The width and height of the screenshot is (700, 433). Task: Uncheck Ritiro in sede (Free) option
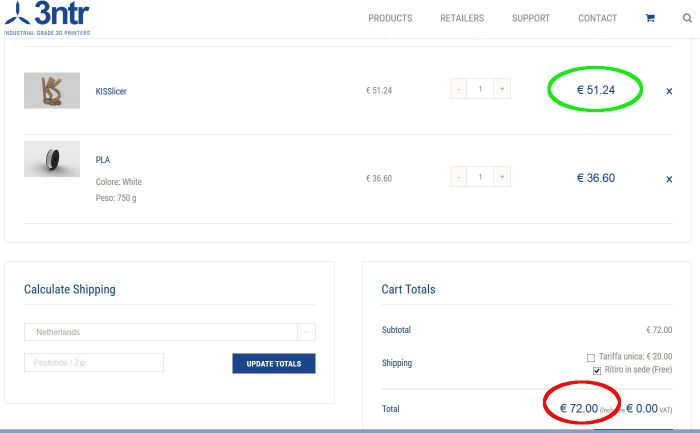click(x=597, y=371)
